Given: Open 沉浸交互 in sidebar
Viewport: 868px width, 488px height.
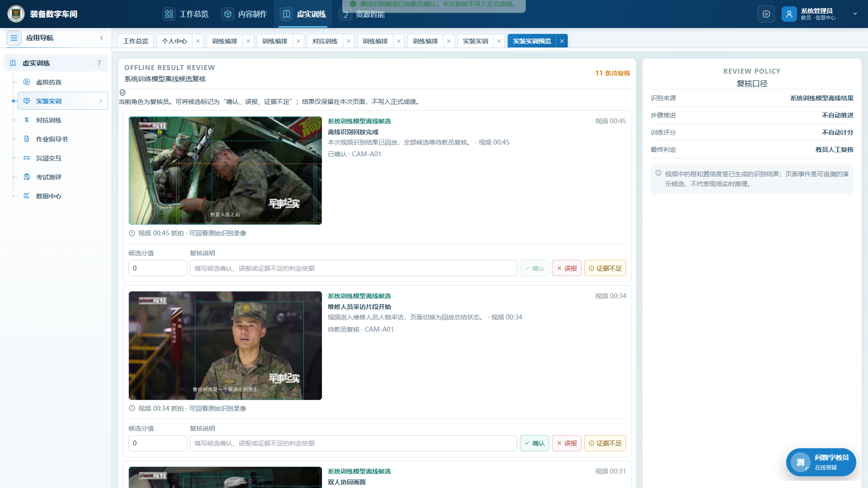Looking at the screenshot, I should coord(62,158).
